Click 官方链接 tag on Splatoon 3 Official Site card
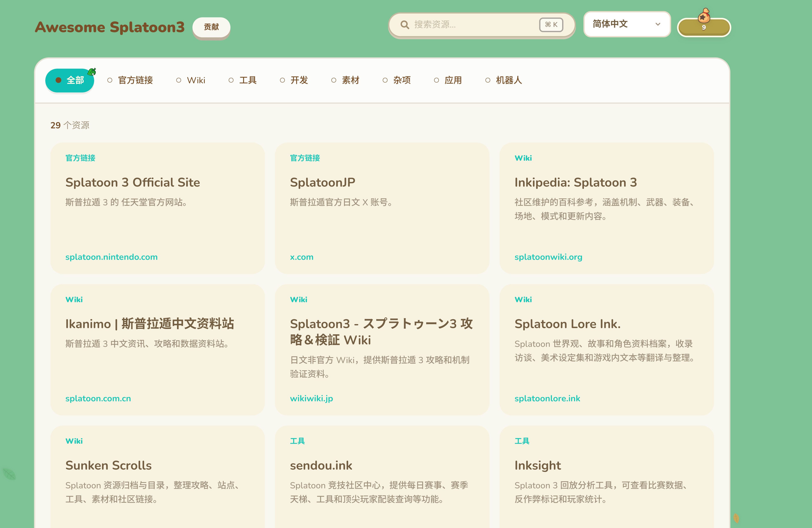812x528 pixels. pyautogui.click(x=81, y=158)
